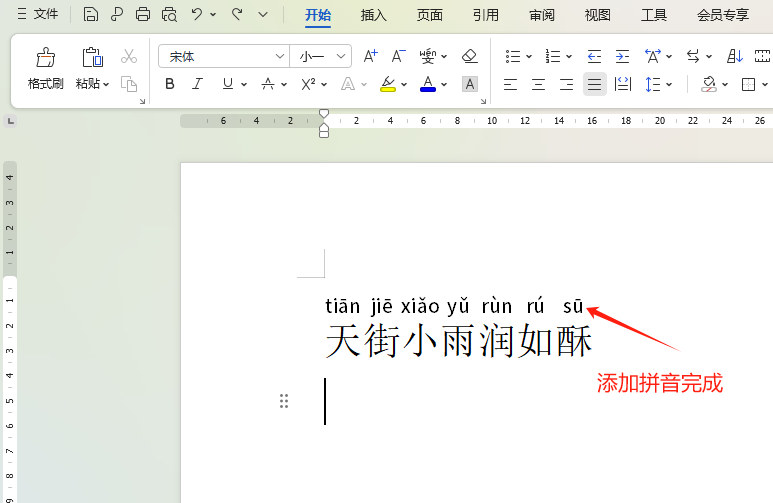The width and height of the screenshot is (773, 503).
Task: Switch to the 视图 tab
Action: pyautogui.click(x=598, y=15)
